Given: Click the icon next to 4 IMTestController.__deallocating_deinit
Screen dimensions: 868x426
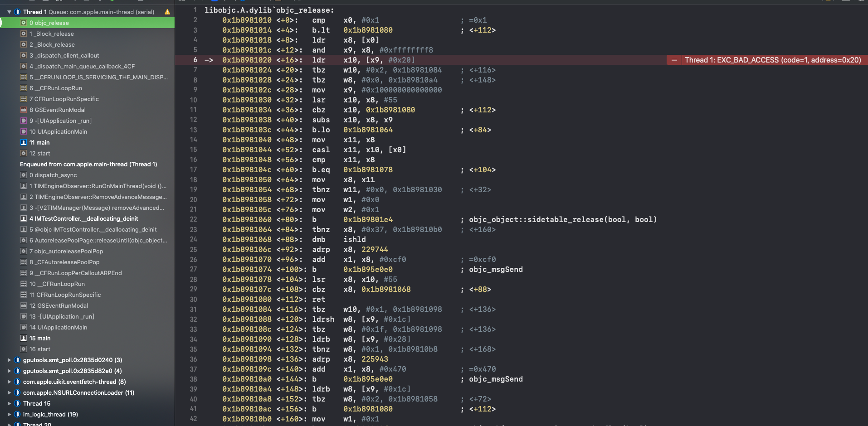Looking at the screenshot, I should point(23,218).
